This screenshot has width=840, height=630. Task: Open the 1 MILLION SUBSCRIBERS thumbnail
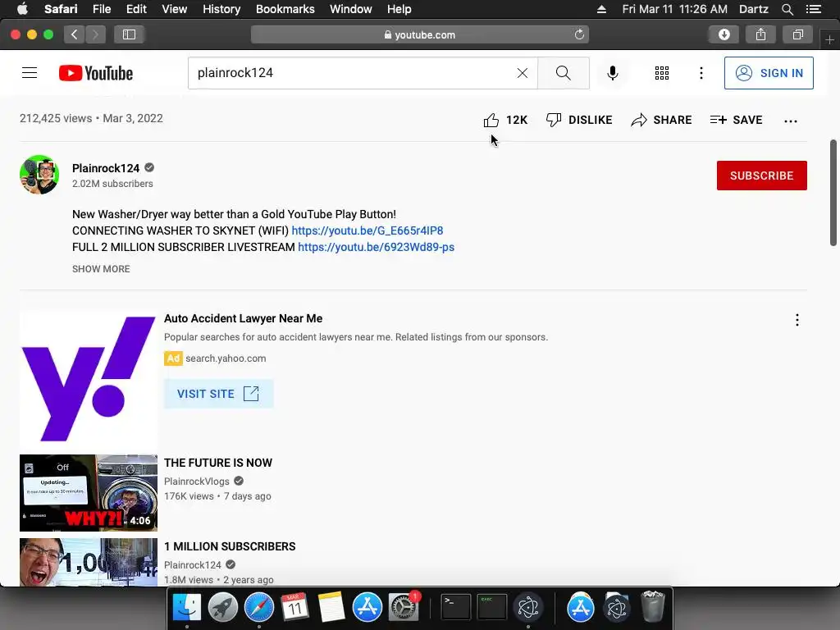[89, 562]
